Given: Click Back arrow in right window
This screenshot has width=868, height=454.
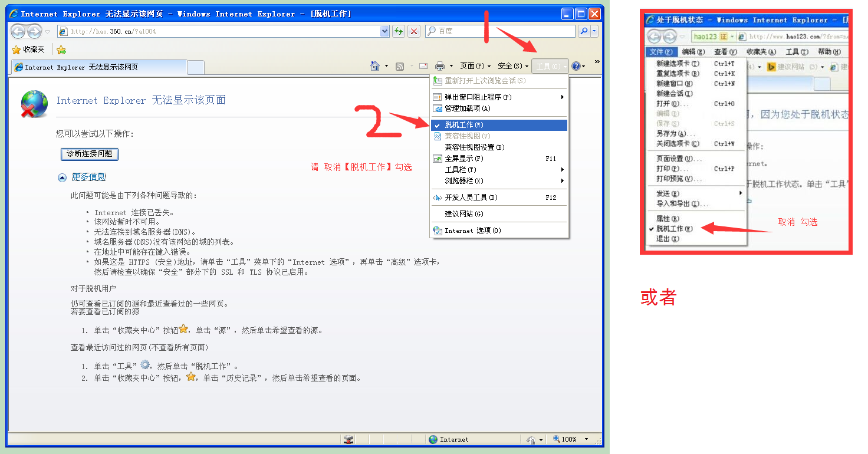Looking at the screenshot, I should (x=654, y=37).
